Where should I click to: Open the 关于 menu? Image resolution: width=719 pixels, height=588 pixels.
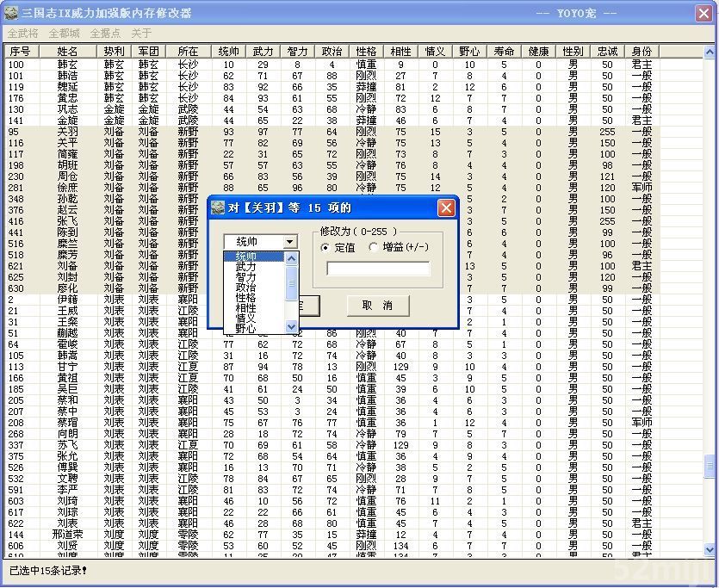(141, 33)
